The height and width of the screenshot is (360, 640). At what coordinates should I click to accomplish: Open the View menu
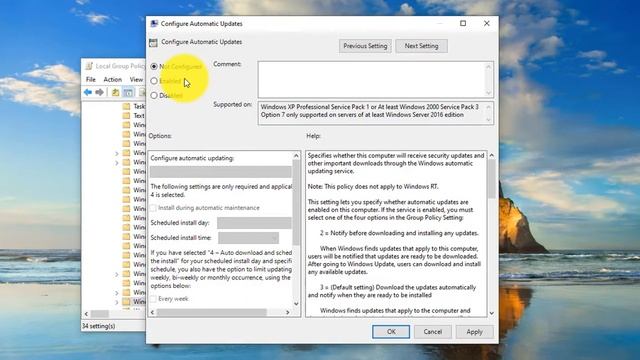click(136, 79)
